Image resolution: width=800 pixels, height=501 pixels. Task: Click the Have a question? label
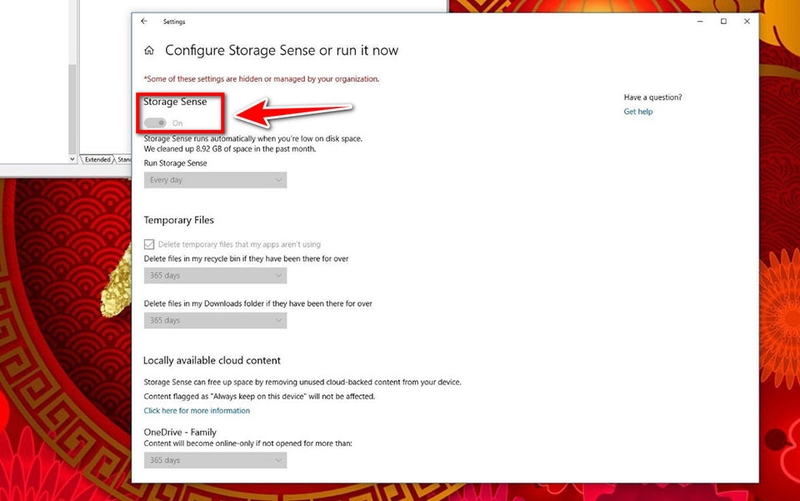pos(653,97)
